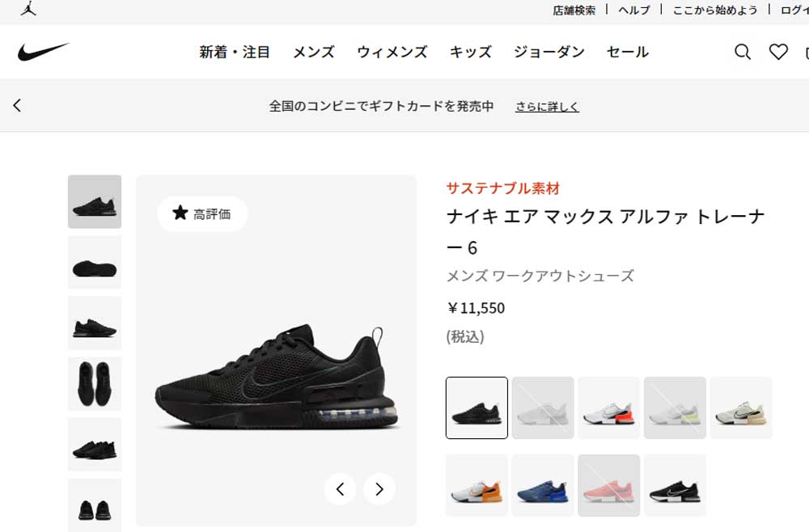View the top-down pair thumbnail image
This screenshot has width=809, height=532.
(x=95, y=383)
